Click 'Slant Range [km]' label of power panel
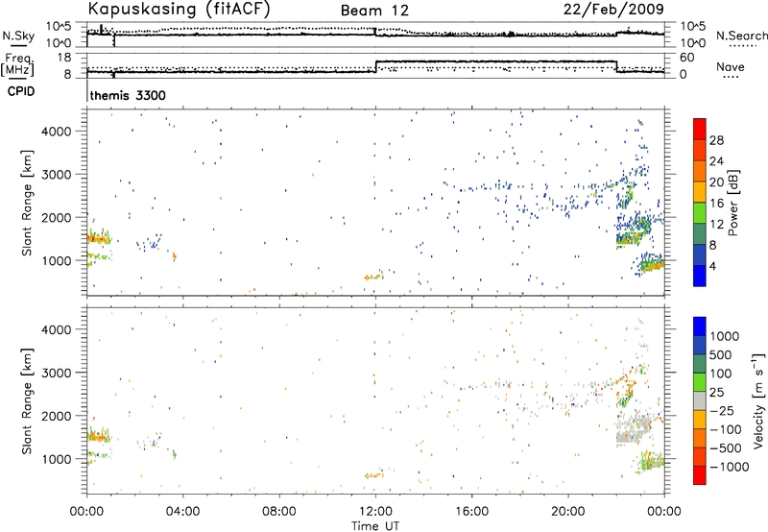 point(27,203)
